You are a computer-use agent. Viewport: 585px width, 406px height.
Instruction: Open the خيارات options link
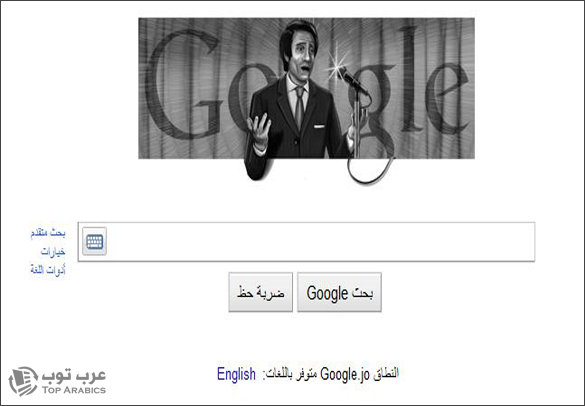tap(53, 252)
